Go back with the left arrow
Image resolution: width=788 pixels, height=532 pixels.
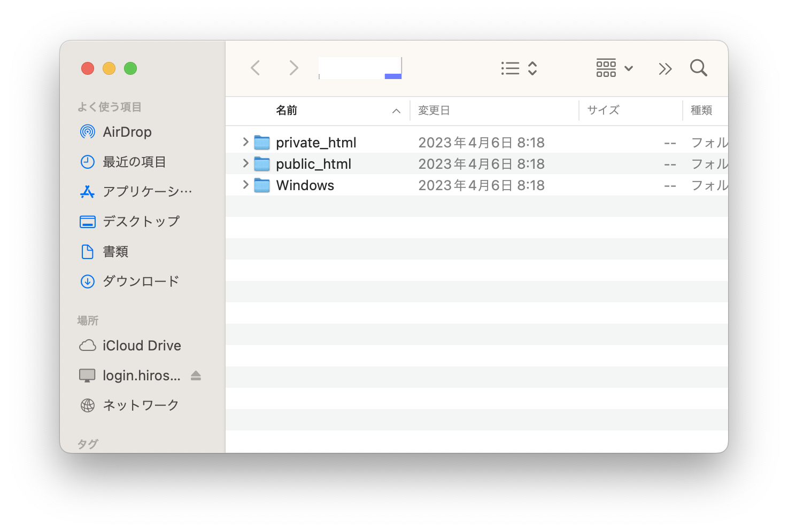(256, 68)
